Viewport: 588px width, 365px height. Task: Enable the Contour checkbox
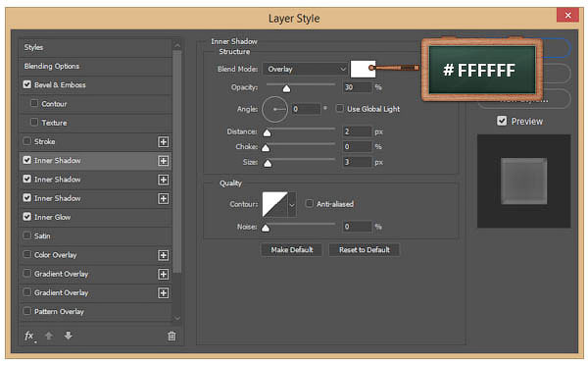click(34, 103)
